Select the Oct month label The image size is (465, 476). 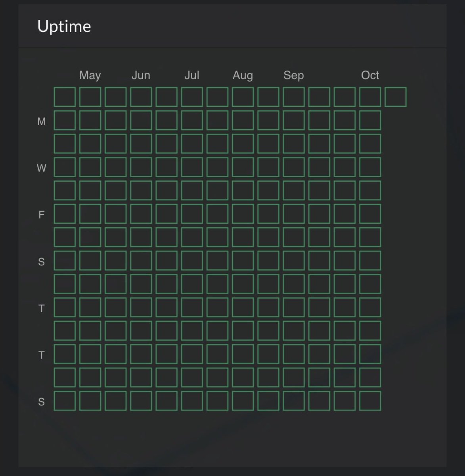point(370,75)
